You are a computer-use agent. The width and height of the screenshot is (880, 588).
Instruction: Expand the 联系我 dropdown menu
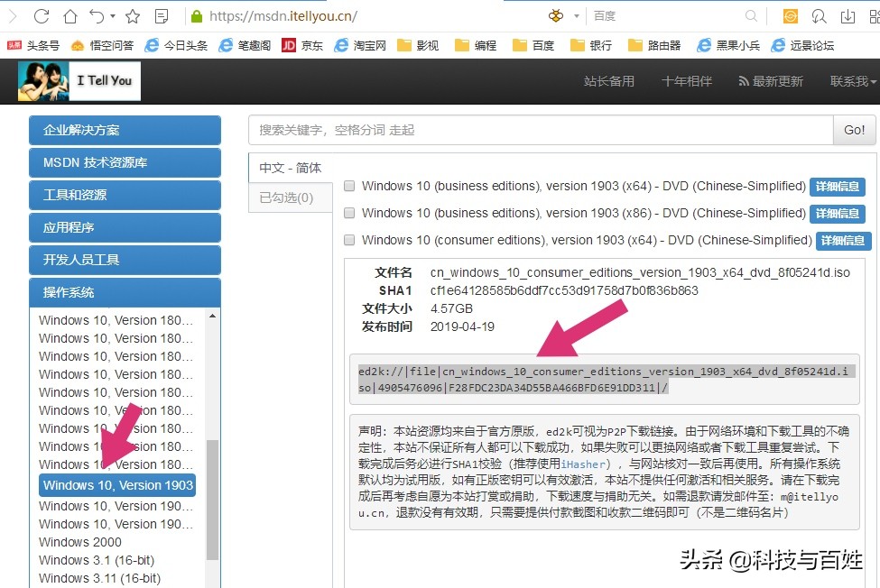point(850,80)
